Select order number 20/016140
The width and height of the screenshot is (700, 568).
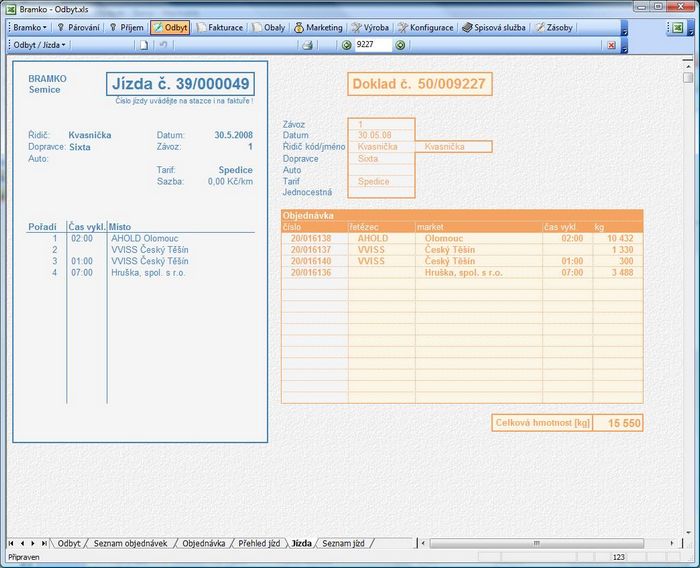(311, 261)
